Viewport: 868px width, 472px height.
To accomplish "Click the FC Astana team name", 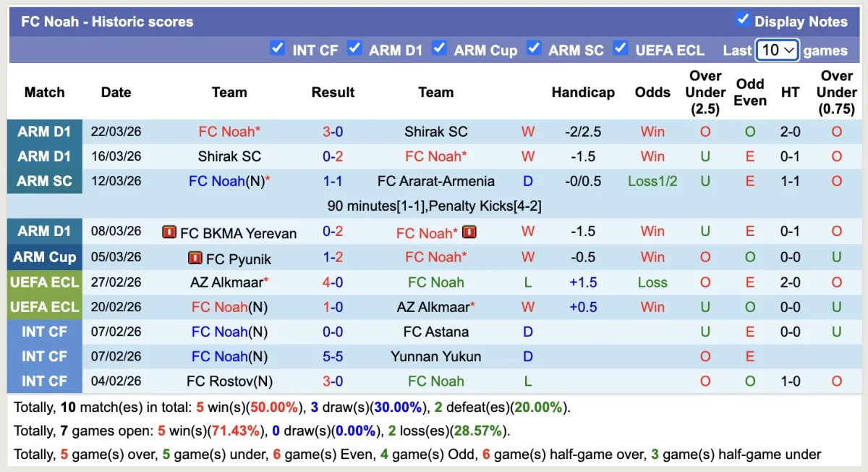I will click(x=435, y=332).
